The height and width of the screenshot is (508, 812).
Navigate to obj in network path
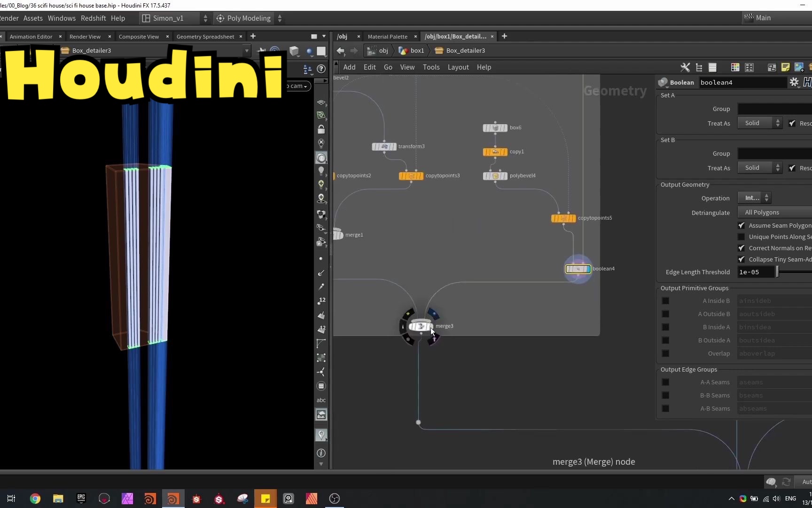[x=378, y=51]
